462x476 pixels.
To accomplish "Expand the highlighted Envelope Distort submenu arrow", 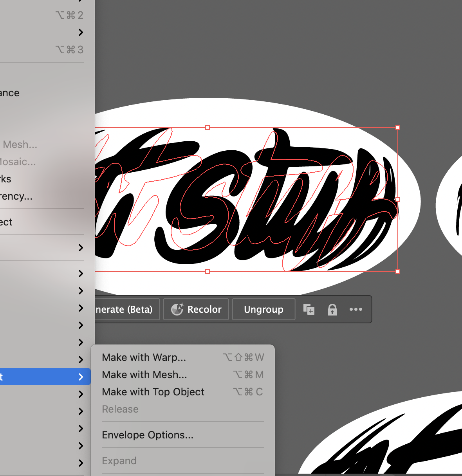I will (80, 377).
